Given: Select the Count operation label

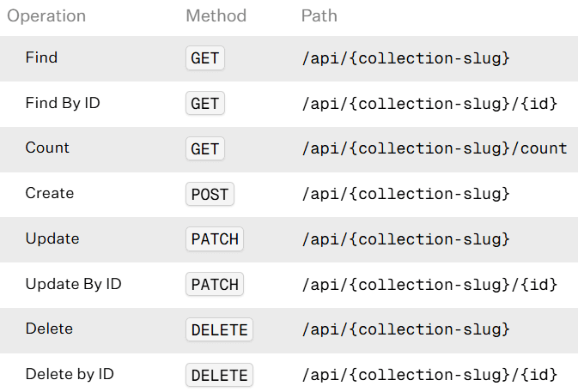Looking at the screenshot, I should (x=47, y=148).
